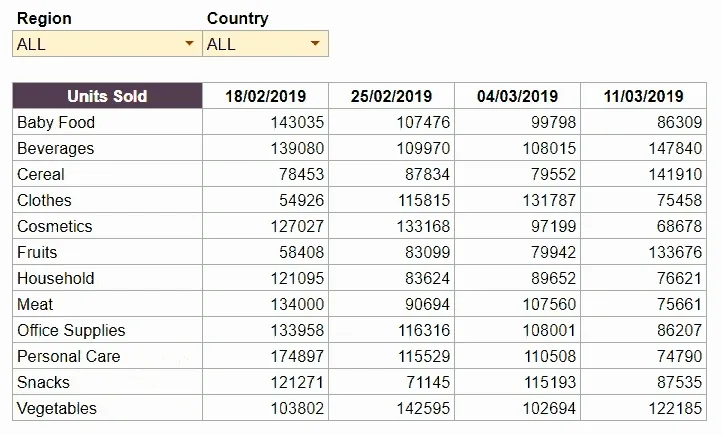
Task: Select the Units Sold header cell
Action: [x=107, y=96]
